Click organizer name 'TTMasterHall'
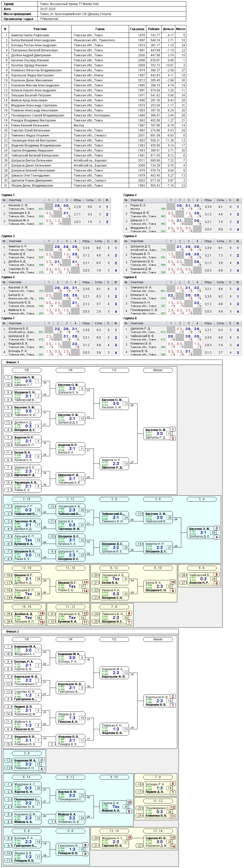The image size is (244, 868). tap(49, 19)
